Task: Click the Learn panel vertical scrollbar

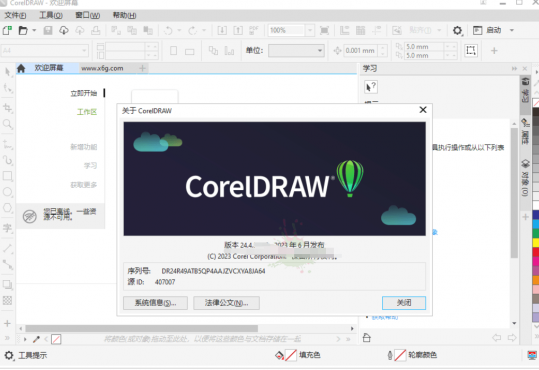Action: click(514, 193)
